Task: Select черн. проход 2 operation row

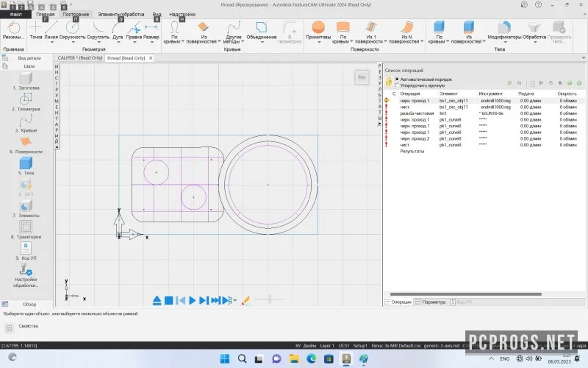Action: [484, 138]
